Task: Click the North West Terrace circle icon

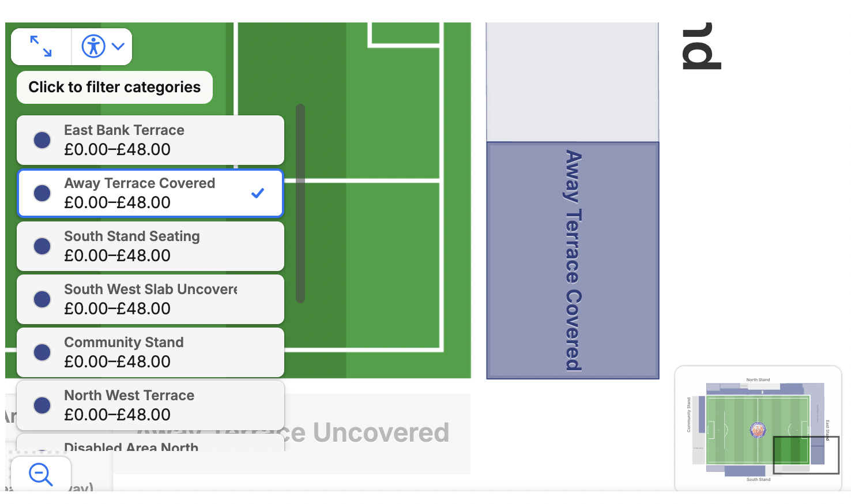Action: point(42,405)
